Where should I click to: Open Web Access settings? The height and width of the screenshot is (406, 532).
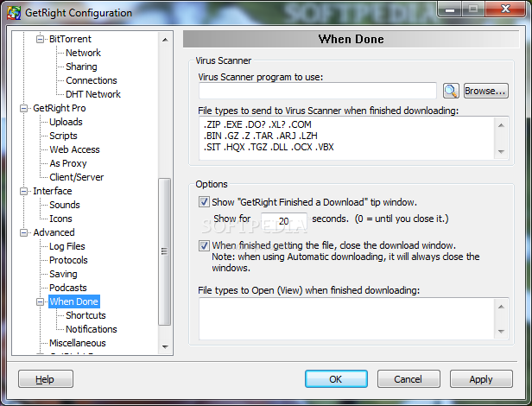(x=74, y=149)
